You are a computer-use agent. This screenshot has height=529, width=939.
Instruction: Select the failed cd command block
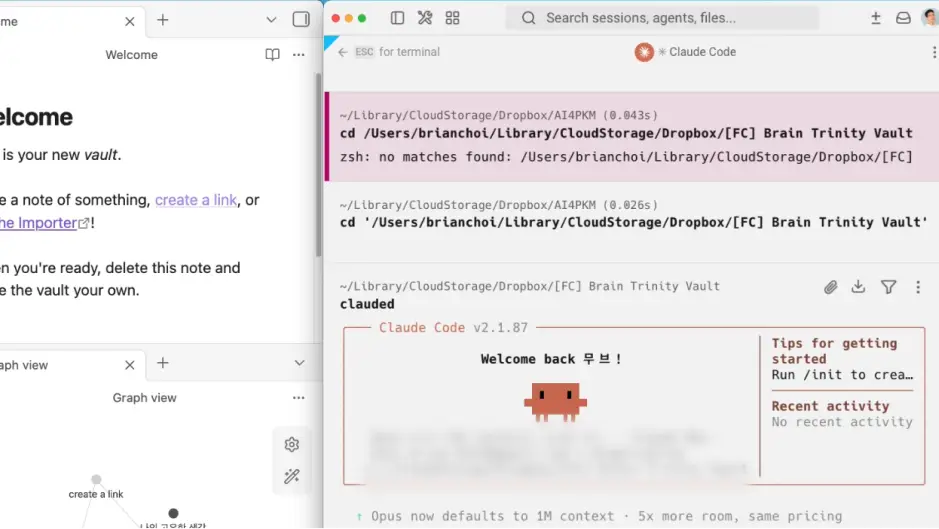click(632, 137)
